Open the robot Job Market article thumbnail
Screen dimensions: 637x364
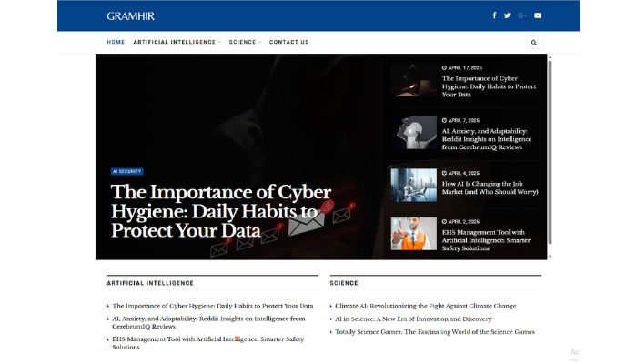[413, 186]
